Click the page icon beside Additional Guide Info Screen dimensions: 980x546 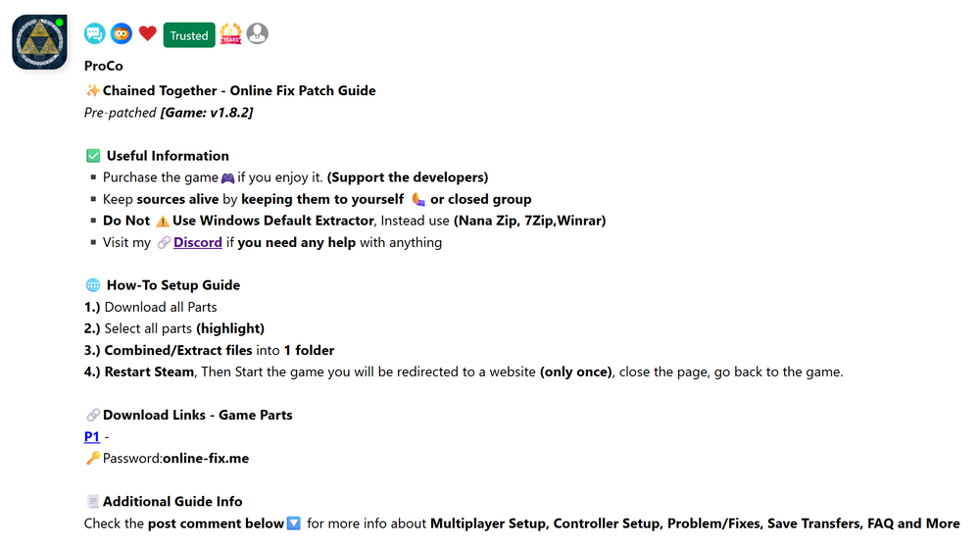(93, 502)
